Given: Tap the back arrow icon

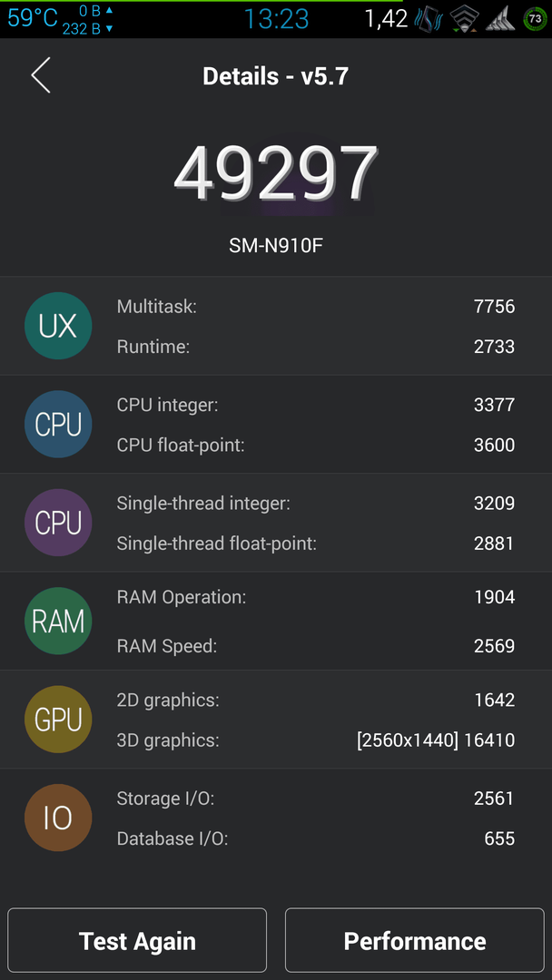Looking at the screenshot, I should coord(41,75).
